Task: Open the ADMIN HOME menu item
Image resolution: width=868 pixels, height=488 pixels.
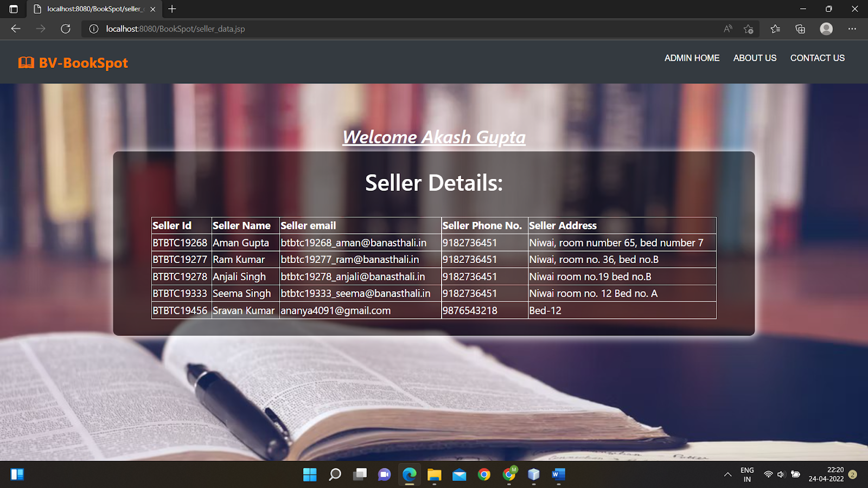Action: [692, 58]
